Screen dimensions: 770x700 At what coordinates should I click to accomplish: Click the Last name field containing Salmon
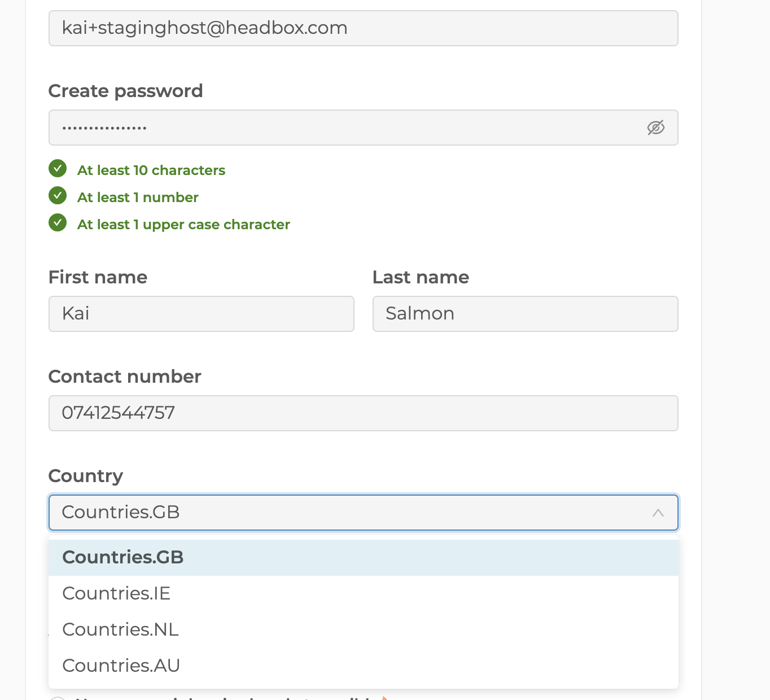pyautogui.click(x=525, y=314)
